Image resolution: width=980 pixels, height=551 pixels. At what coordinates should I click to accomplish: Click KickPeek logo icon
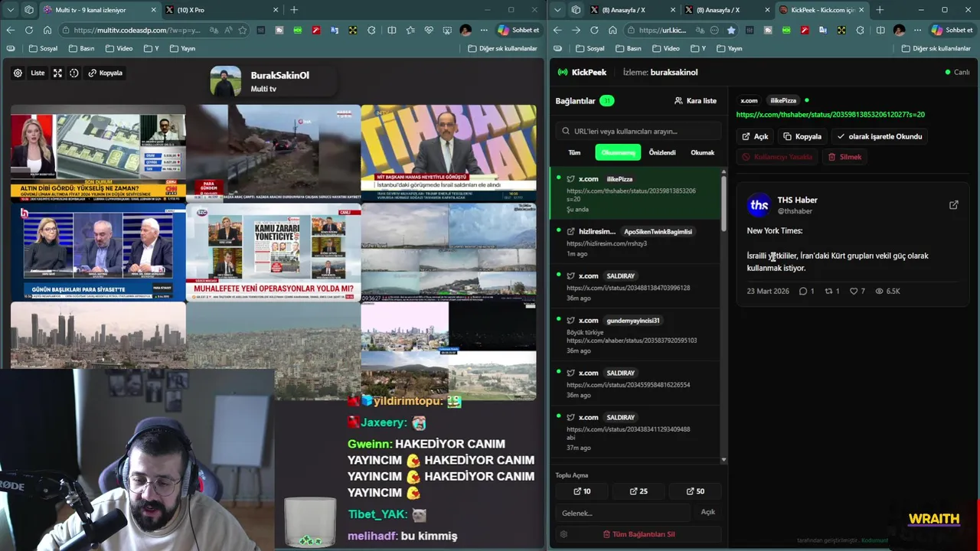pyautogui.click(x=563, y=72)
